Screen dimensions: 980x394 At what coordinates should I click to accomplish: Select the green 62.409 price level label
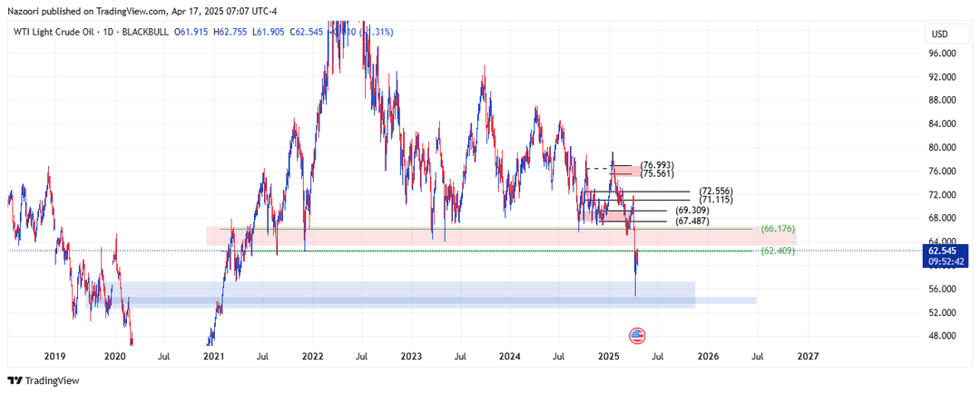click(x=778, y=251)
